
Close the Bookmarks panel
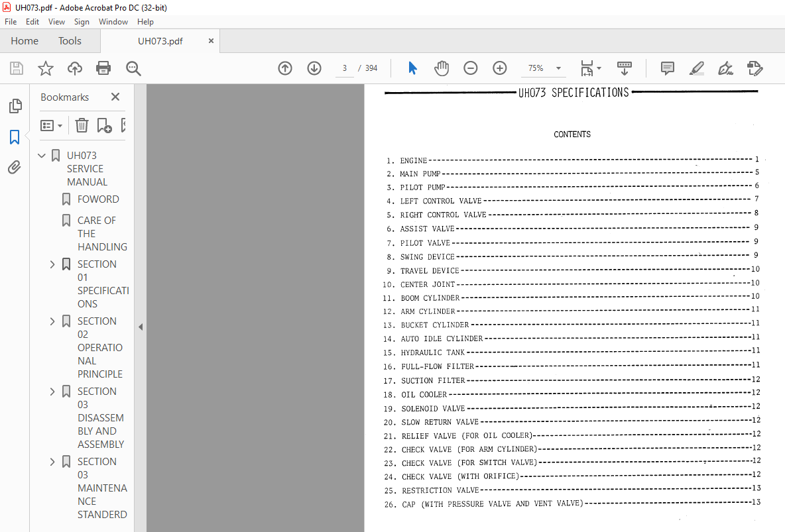point(115,97)
